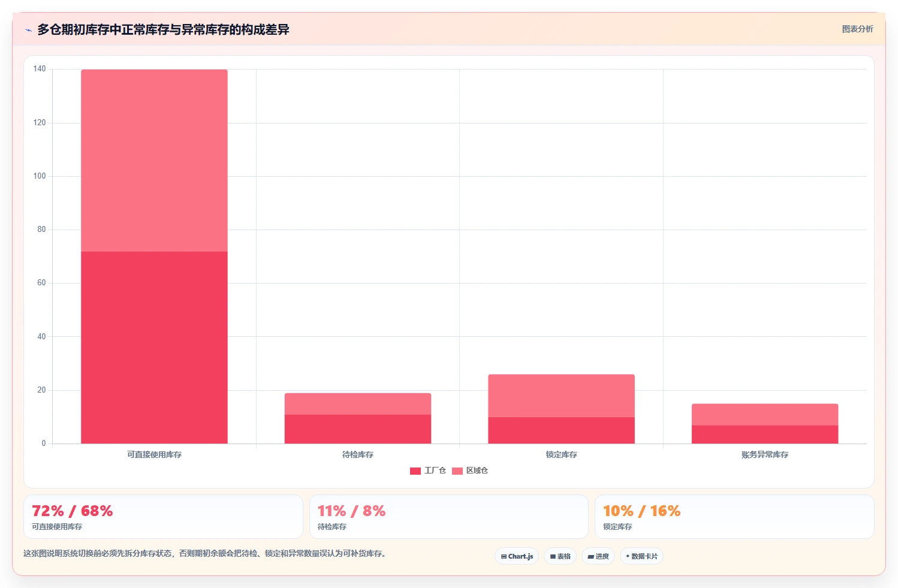Click the 数据卡片 tag chip
Screen dimensions: 898x588
click(641, 556)
